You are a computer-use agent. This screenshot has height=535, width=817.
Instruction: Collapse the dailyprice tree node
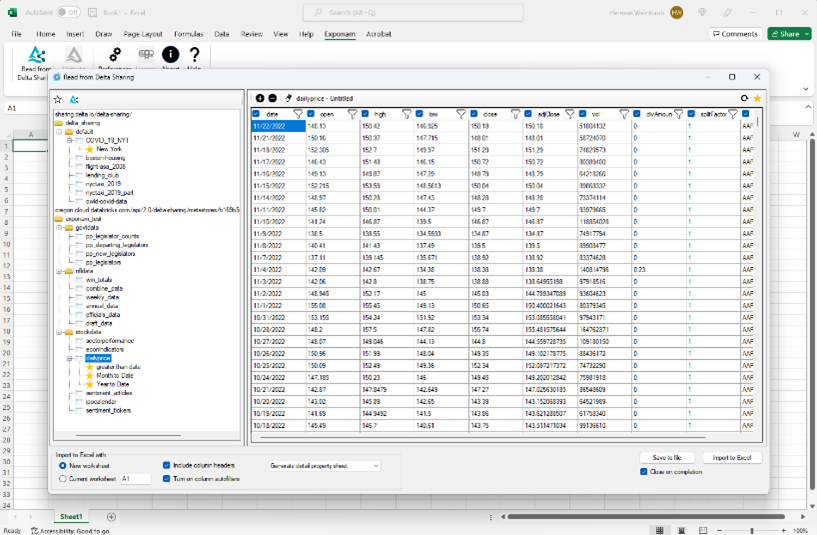tap(69, 358)
